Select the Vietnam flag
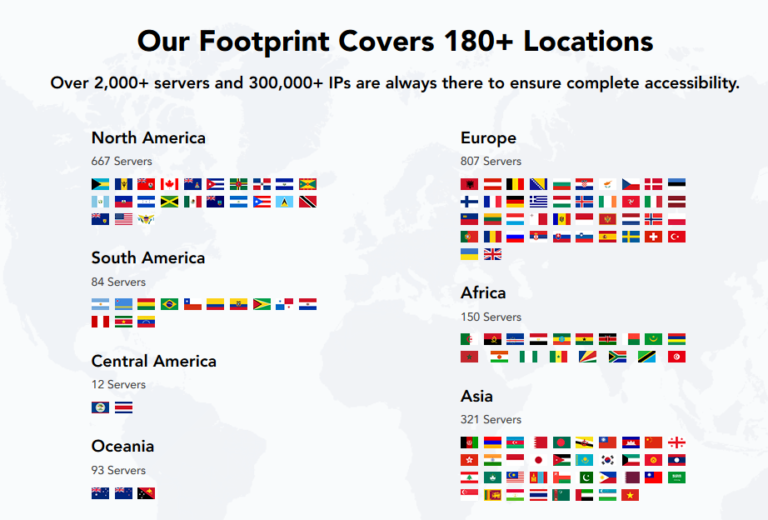This screenshot has height=520, width=768. [630, 495]
